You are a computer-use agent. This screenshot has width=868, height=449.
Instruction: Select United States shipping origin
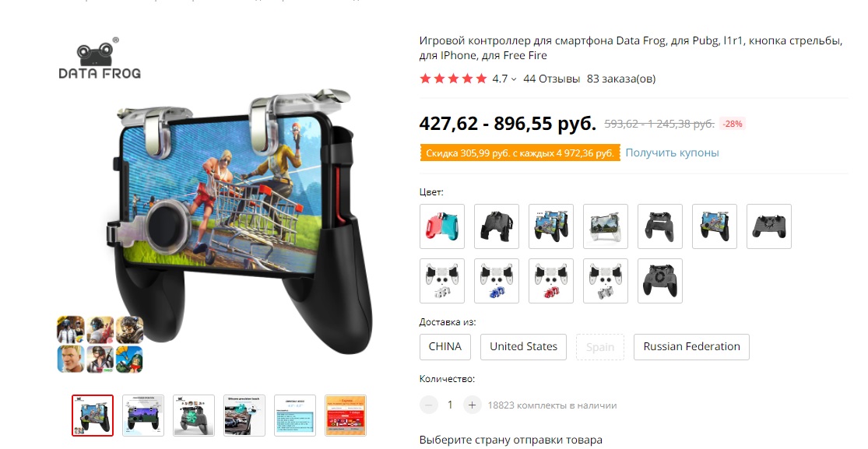point(523,346)
